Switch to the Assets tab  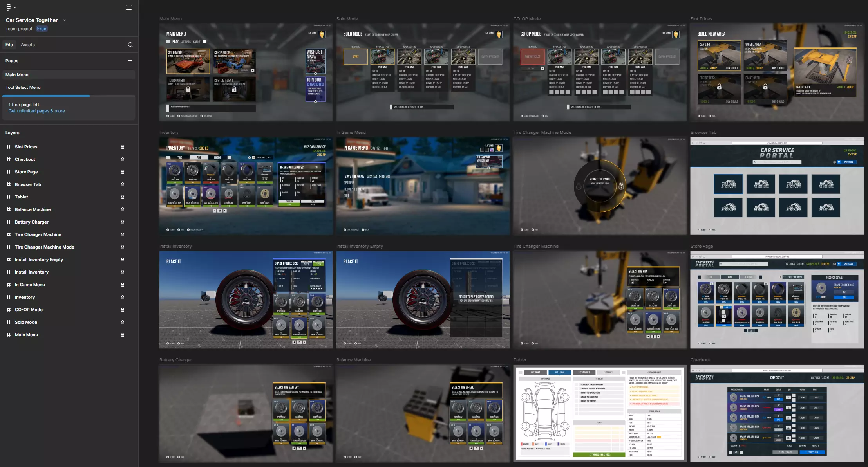(x=27, y=45)
